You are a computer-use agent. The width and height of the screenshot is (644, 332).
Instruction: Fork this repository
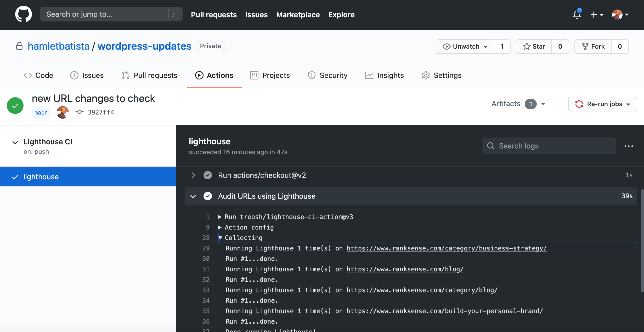(593, 47)
